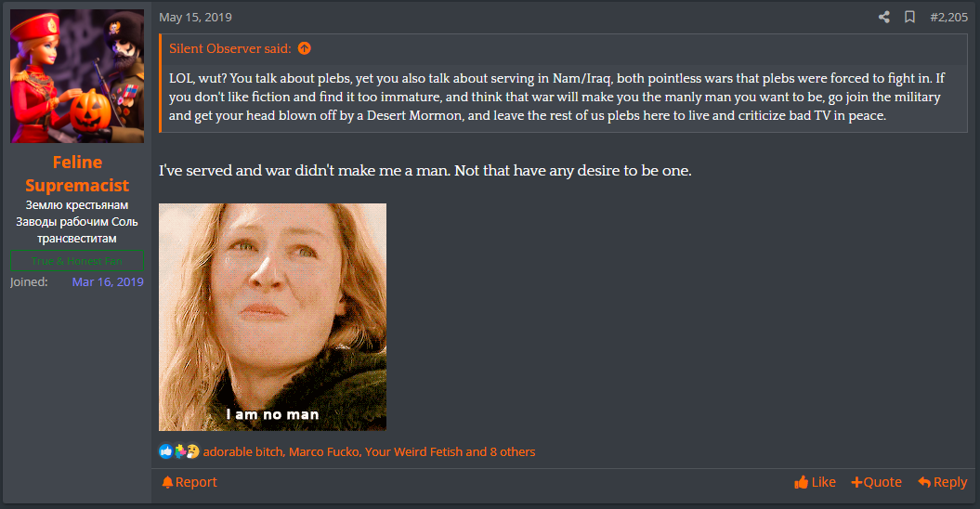This screenshot has width=980, height=509.
Task: Reply to this post
Action: pos(943,482)
